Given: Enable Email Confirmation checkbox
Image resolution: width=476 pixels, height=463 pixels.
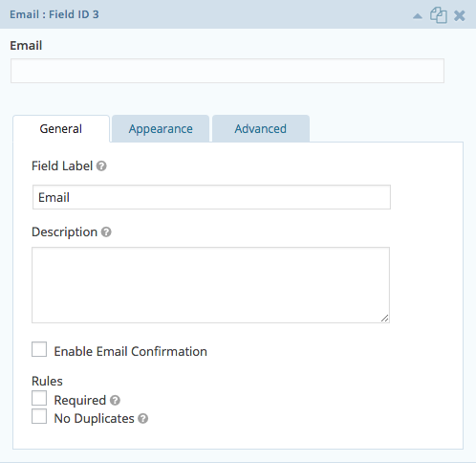Looking at the screenshot, I should tap(39, 349).
